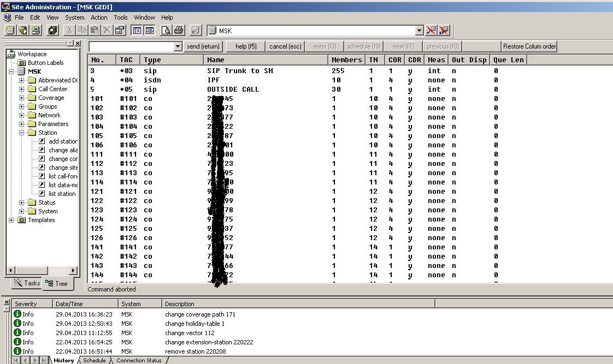Open the 'add station' shortcut in tree
This screenshot has width=613, height=364.
(62, 141)
